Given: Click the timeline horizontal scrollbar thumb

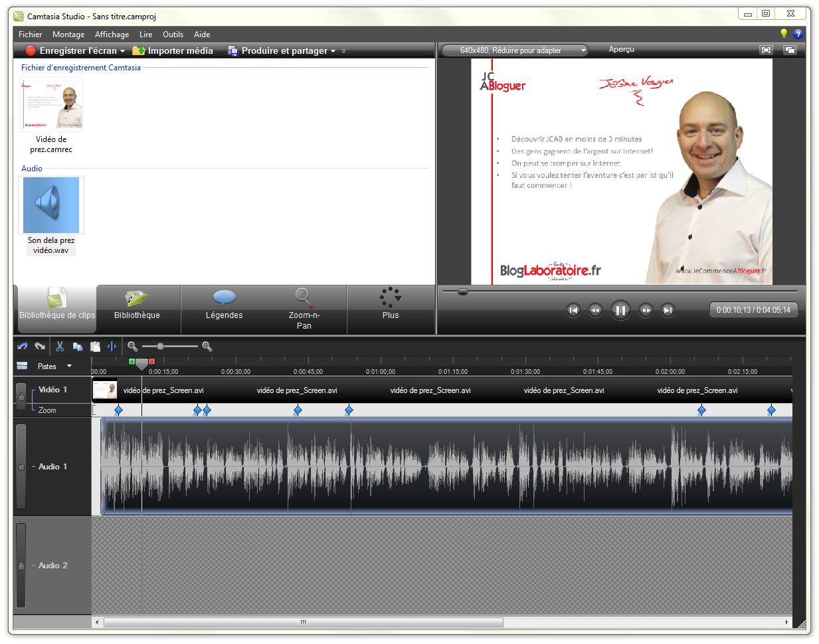Looking at the screenshot, I should (x=304, y=623).
